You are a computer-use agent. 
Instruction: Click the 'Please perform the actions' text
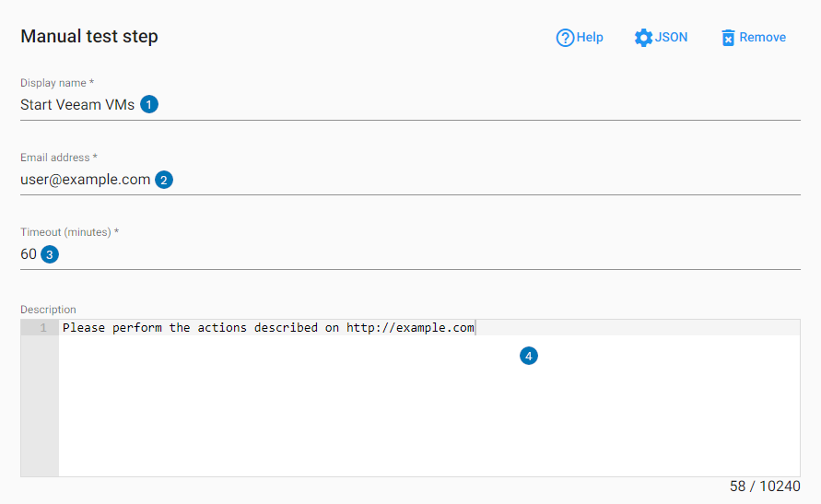(146, 328)
